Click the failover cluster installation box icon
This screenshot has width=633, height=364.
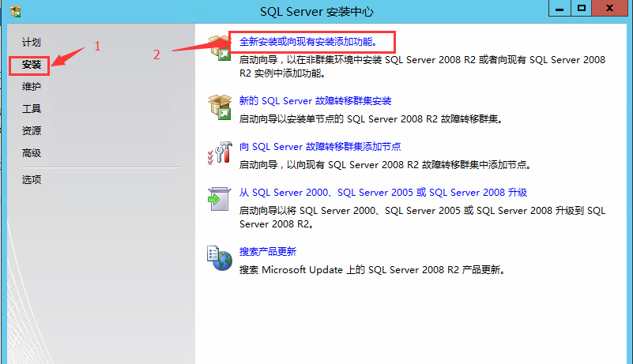[x=220, y=107]
